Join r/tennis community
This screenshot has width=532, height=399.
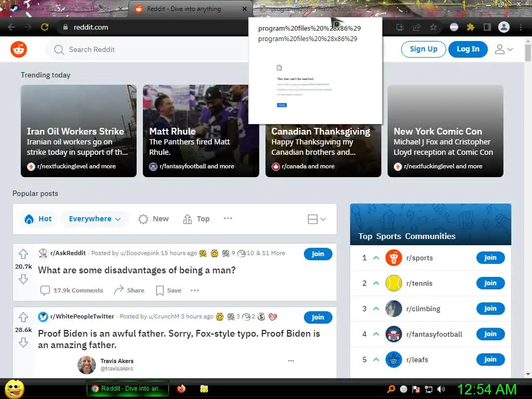click(490, 283)
